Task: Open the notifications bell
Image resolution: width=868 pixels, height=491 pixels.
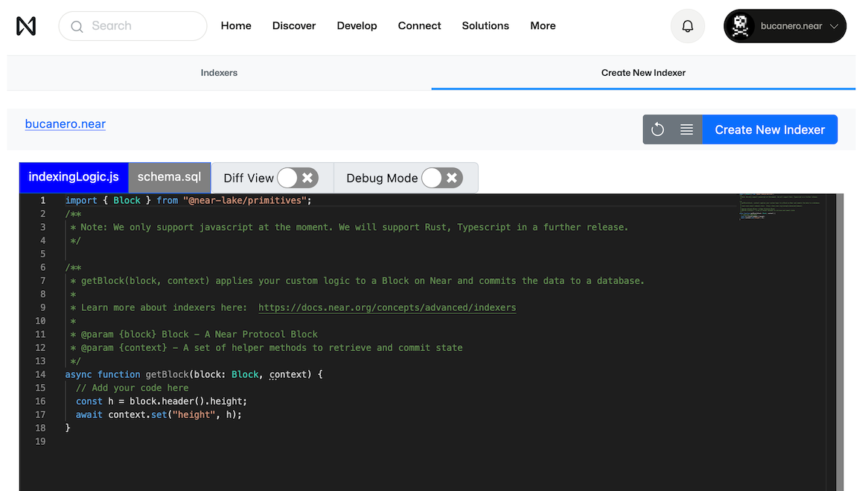Action: (x=688, y=26)
